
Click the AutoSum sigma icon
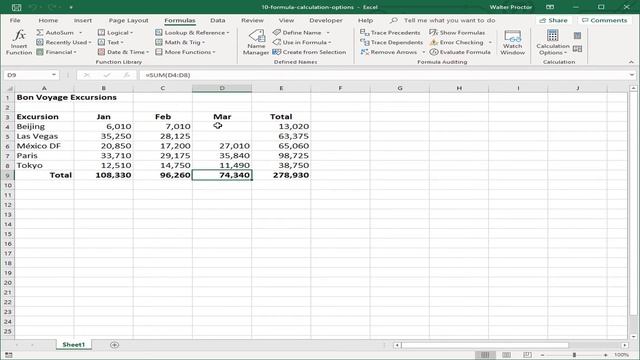40,32
